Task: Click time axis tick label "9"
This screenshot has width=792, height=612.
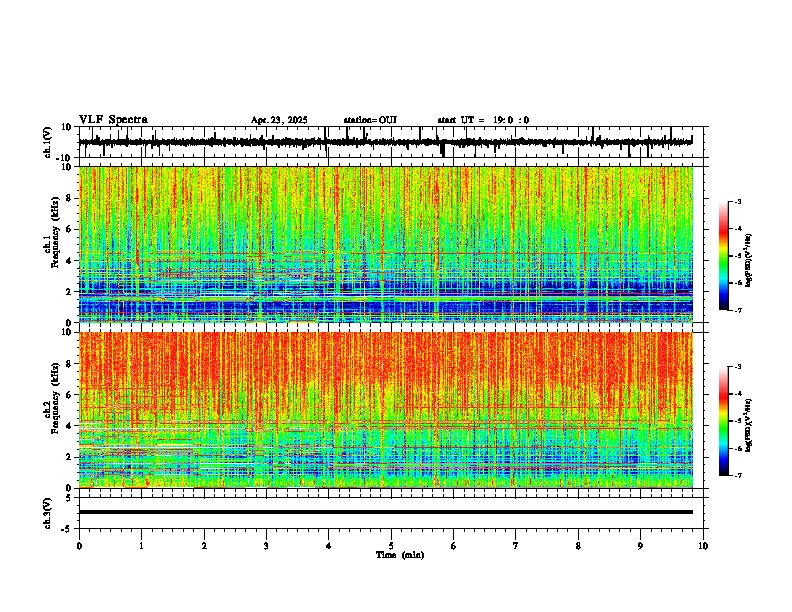Action: (x=640, y=546)
